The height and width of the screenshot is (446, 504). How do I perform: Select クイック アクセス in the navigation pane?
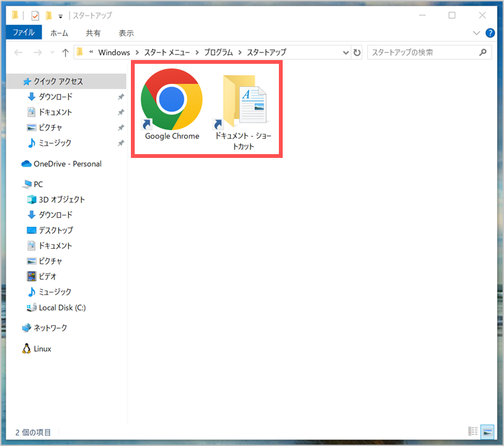(x=66, y=81)
